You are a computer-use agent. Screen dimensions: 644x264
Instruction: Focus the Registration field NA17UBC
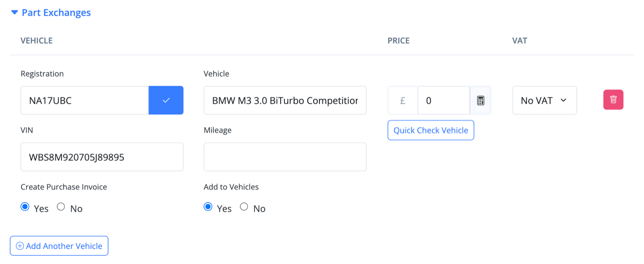tap(85, 100)
